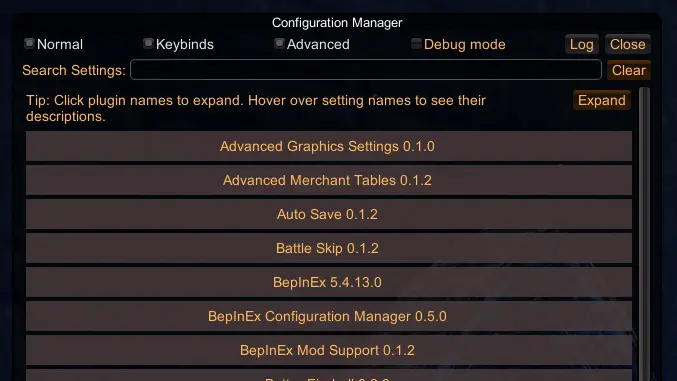Expand the BepInEx 5.4.13.0 entry
The image size is (677, 381).
point(329,282)
